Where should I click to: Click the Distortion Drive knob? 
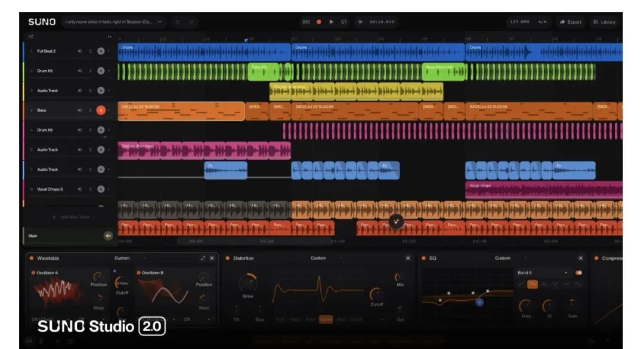point(247,282)
